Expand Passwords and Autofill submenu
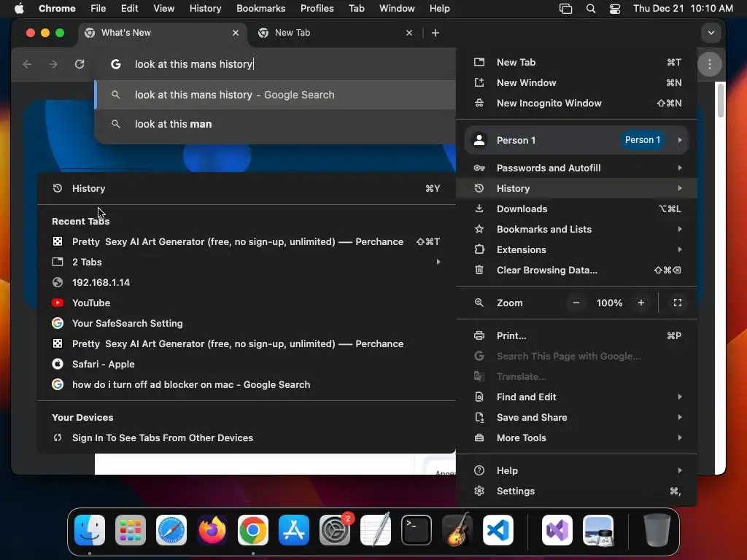This screenshot has width=747, height=560. [x=577, y=168]
